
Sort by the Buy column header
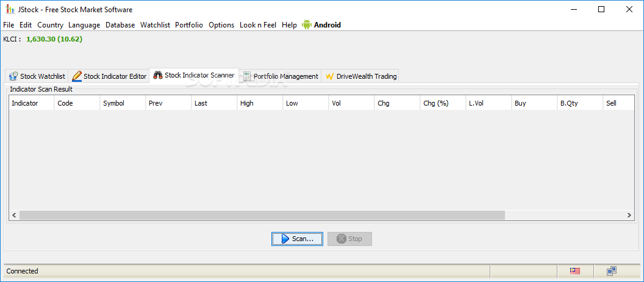point(534,103)
